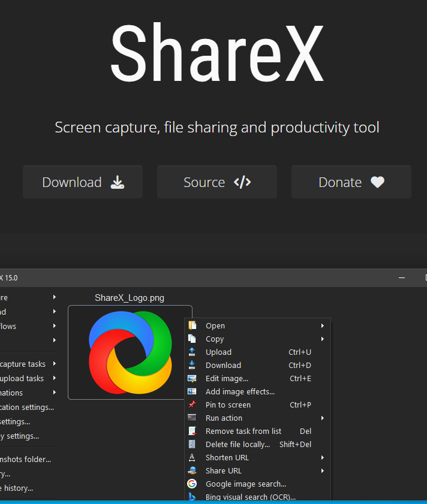The image size is (427, 504).
Task: Click the Bing logo icon in context menu
Action: pyautogui.click(x=192, y=497)
